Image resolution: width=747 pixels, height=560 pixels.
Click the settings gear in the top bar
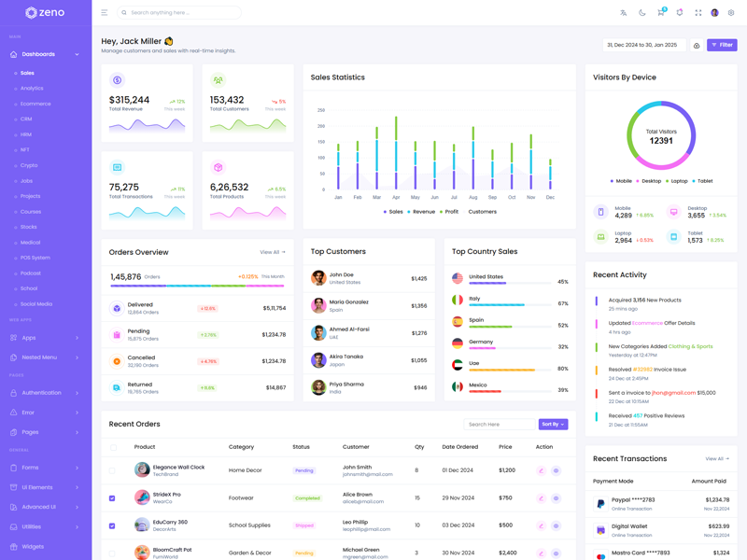pos(731,13)
